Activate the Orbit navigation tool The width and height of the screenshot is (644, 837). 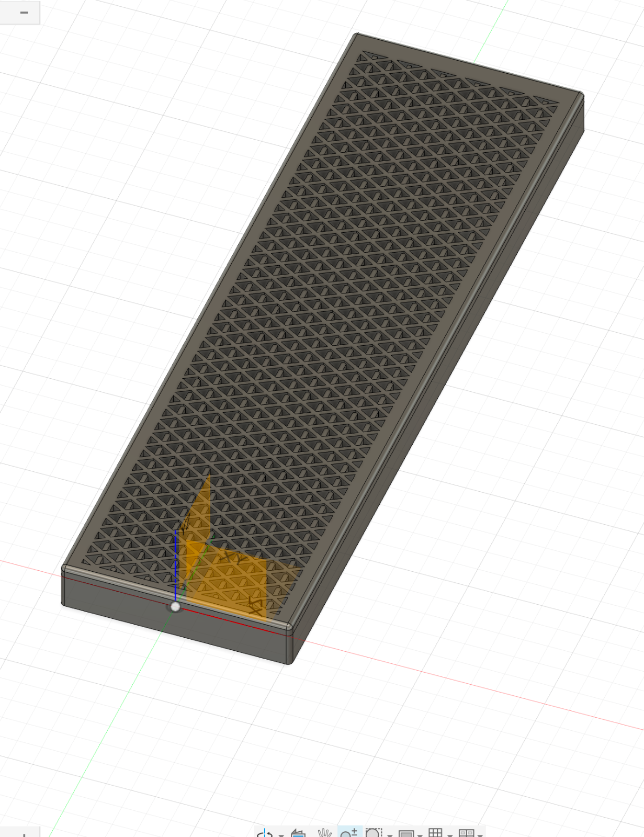[x=266, y=833]
